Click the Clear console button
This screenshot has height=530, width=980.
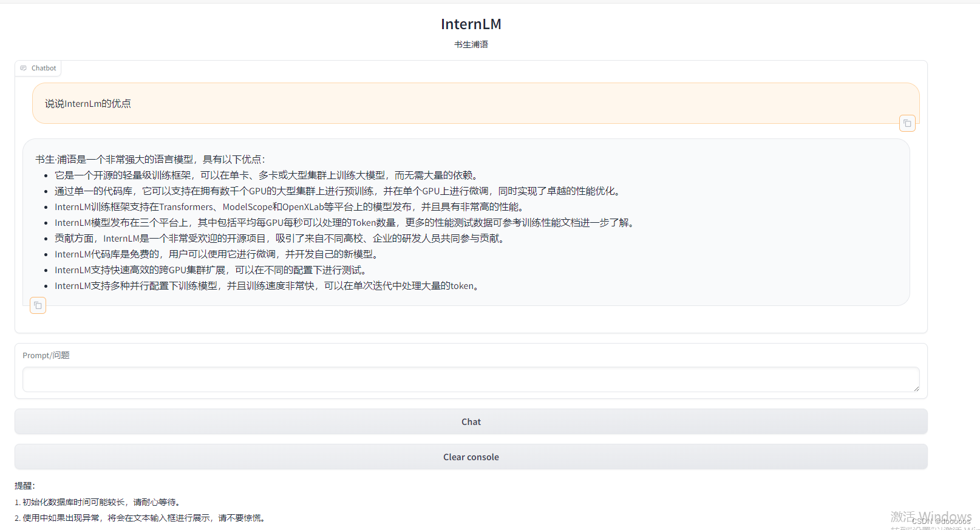pos(471,457)
